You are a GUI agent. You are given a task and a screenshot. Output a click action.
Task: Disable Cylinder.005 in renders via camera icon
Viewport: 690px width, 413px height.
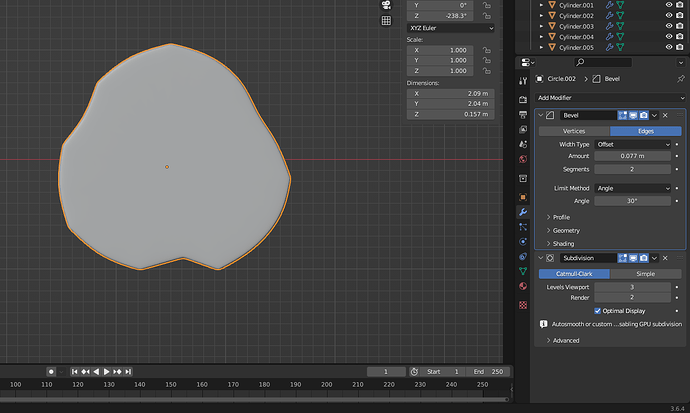(x=680, y=47)
